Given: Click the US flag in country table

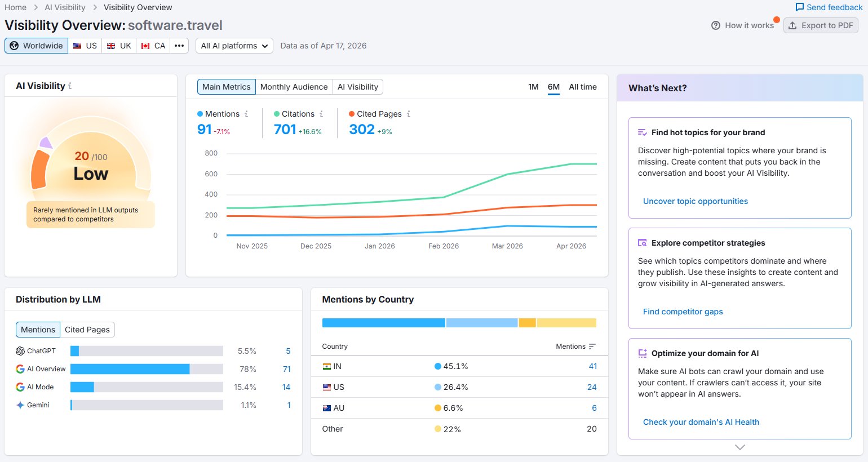Looking at the screenshot, I should coord(327,387).
